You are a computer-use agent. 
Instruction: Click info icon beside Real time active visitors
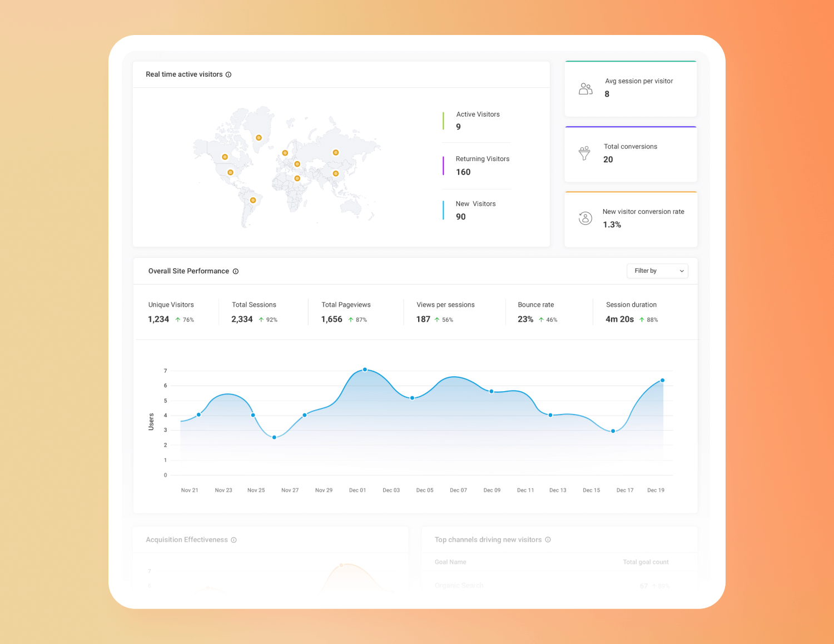pyautogui.click(x=229, y=74)
